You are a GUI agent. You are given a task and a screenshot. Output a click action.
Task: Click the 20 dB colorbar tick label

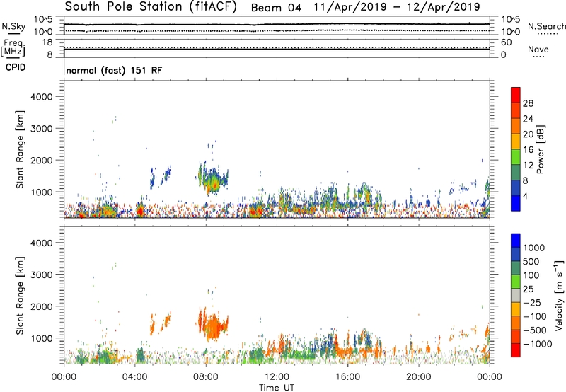pyautogui.click(x=528, y=134)
